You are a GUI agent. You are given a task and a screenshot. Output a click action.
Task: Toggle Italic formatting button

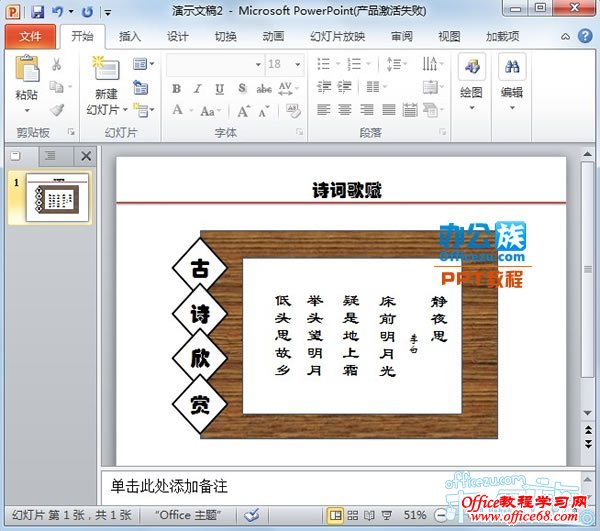pos(197,88)
